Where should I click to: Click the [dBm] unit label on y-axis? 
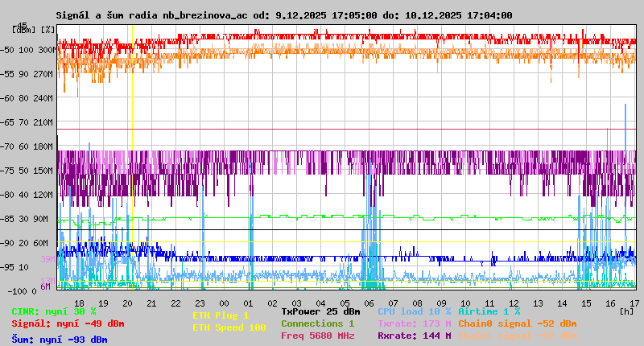pyautogui.click(x=23, y=29)
